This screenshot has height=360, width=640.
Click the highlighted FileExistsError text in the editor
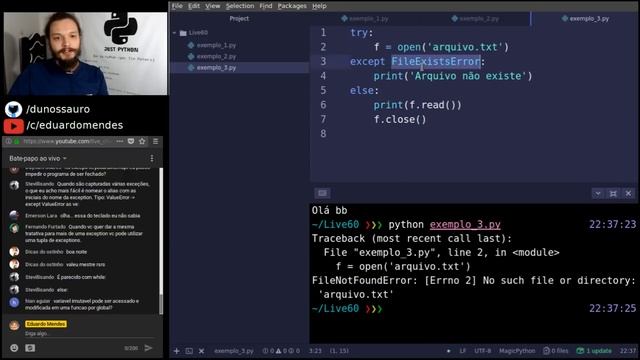tap(436, 62)
